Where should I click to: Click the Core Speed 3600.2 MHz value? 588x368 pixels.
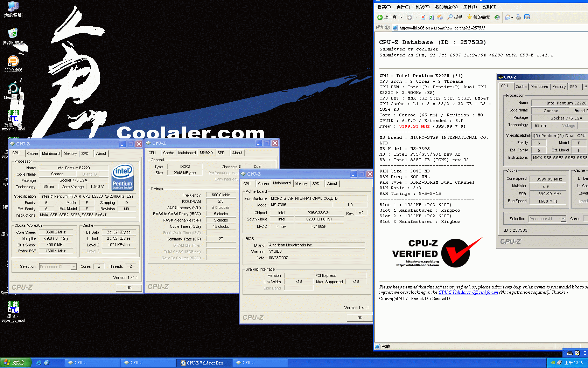click(x=56, y=232)
